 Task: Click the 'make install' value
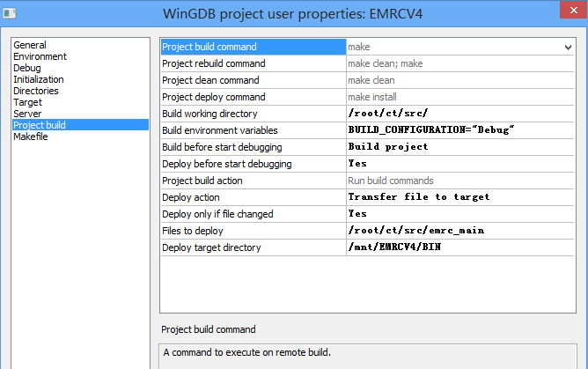(x=460, y=97)
